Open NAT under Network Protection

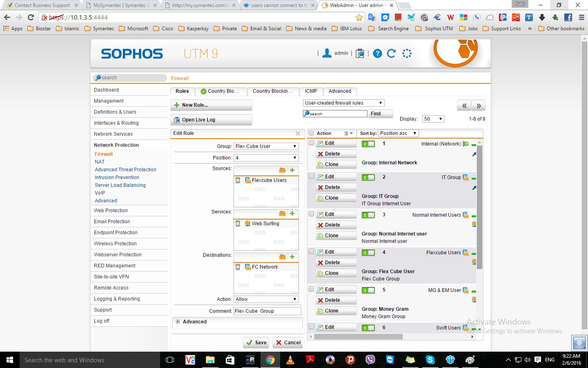pyautogui.click(x=100, y=162)
